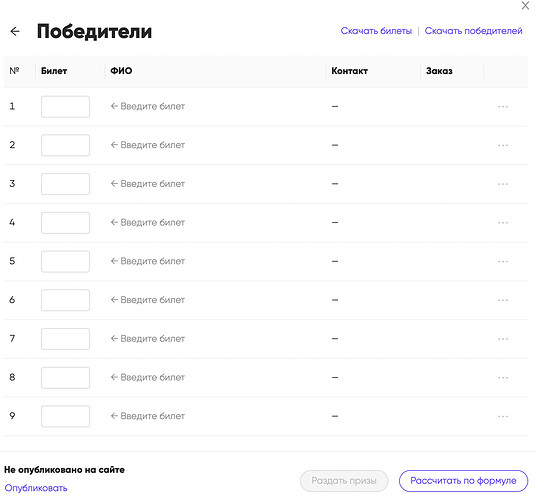The height and width of the screenshot is (500, 537).
Task: Open the three-dot menu for row 7
Action: 503,339
